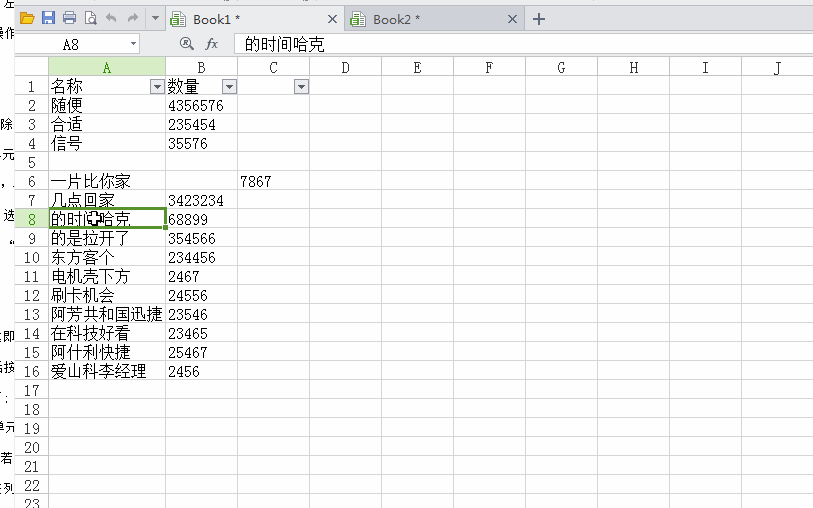813x508 pixels.
Task: Open Print Preview icon
Action: click(90, 19)
